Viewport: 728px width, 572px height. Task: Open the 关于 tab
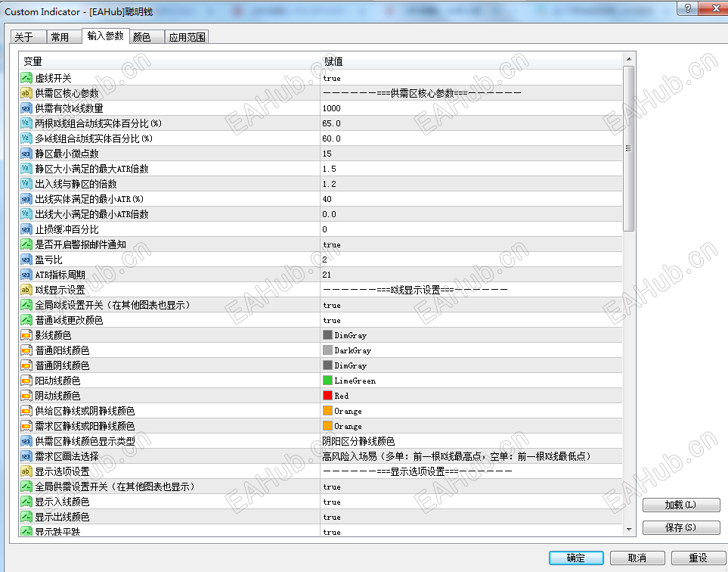click(x=27, y=37)
